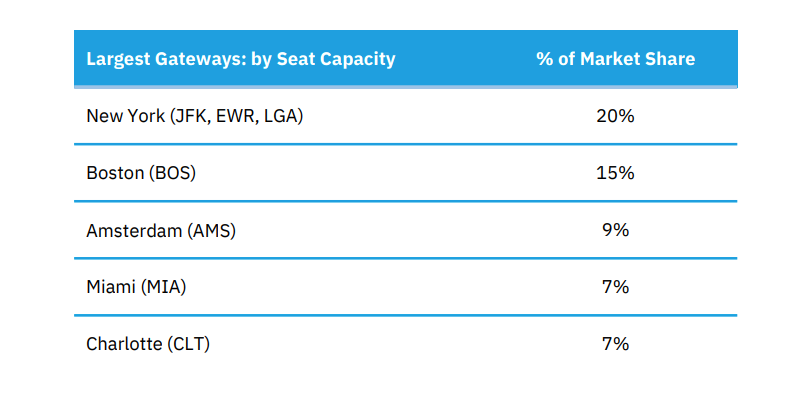This screenshot has height=418, width=793.
Task: Select the 7% value in Charlotte row
Action: click(x=615, y=345)
